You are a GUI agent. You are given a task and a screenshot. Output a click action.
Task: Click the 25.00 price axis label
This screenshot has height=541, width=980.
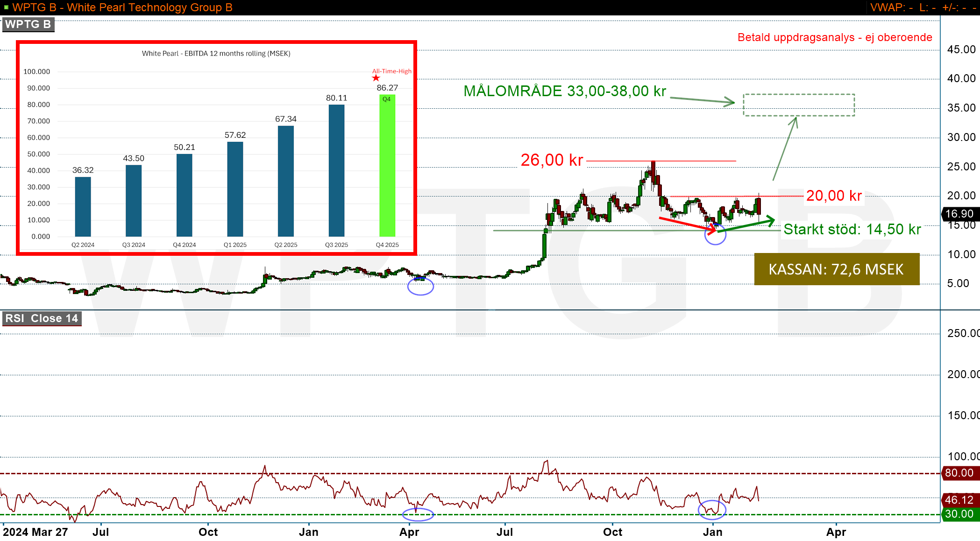pyautogui.click(x=961, y=167)
